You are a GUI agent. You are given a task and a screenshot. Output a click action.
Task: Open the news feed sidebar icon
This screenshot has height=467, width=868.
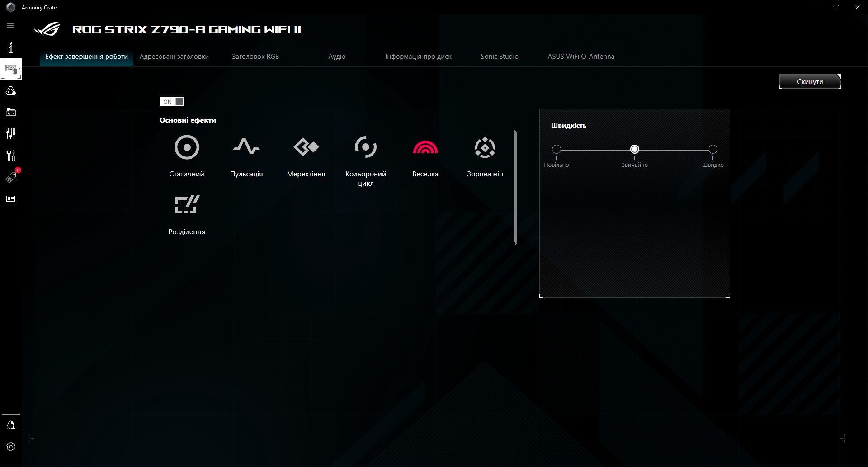tap(11, 199)
